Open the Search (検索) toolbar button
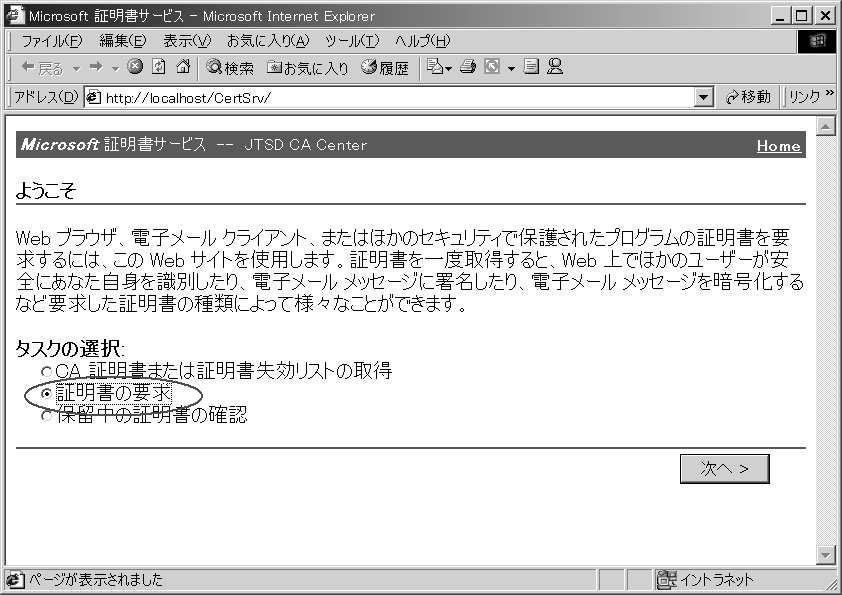 (230, 68)
